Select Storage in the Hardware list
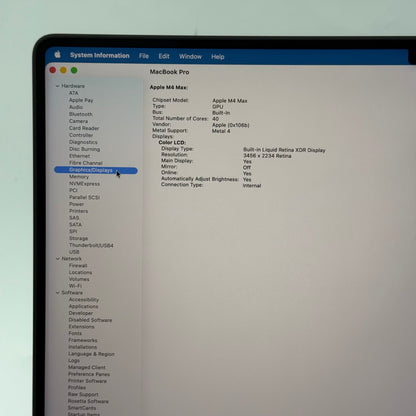The width and height of the screenshot is (416, 416). pos(79,238)
